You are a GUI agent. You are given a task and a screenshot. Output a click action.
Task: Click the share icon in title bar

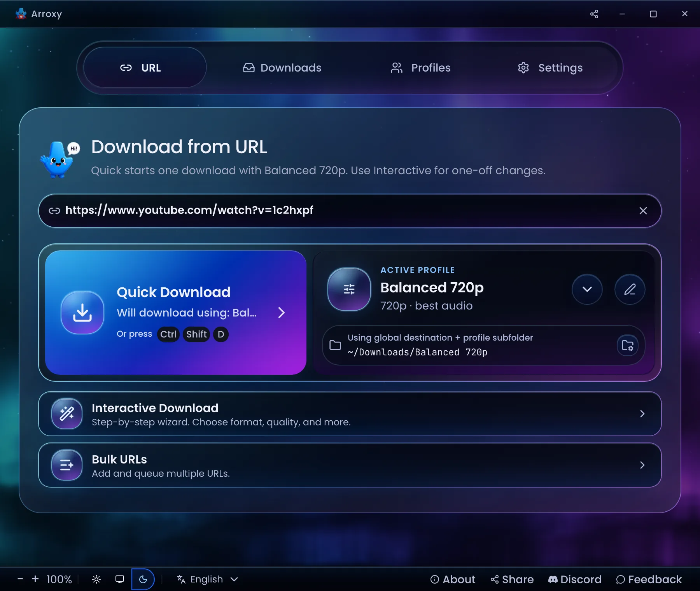click(x=594, y=14)
